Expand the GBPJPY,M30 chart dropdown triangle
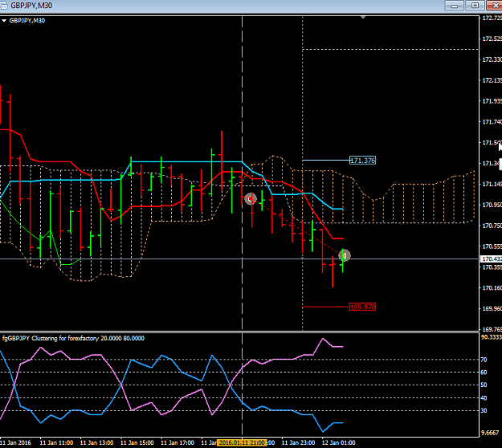This screenshot has height=448, width=502. click(x=4, y=21)
